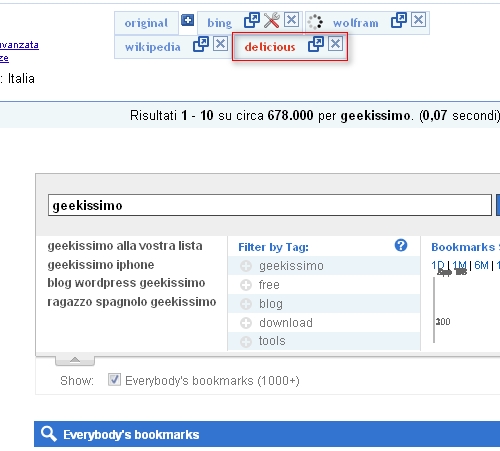Add the download tag filter plus icon

point(246,323)
